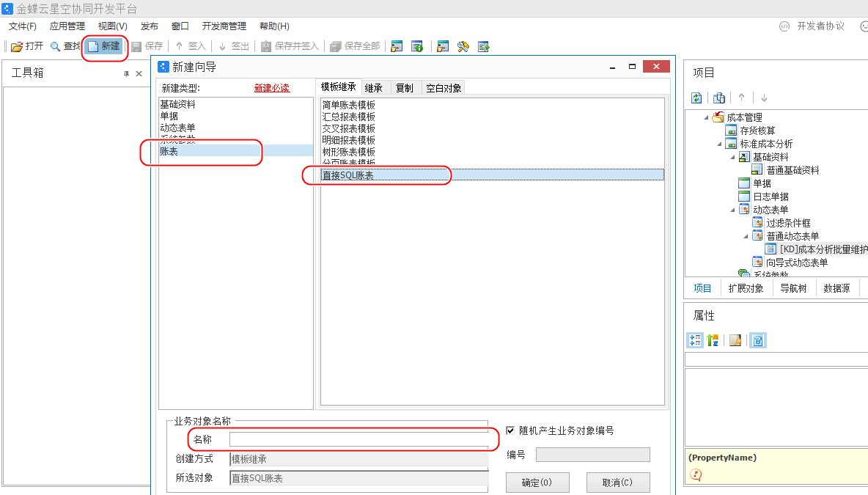Click the refresh icon in 项目 panel
The image size is (868, 495).
pos(697,98)
